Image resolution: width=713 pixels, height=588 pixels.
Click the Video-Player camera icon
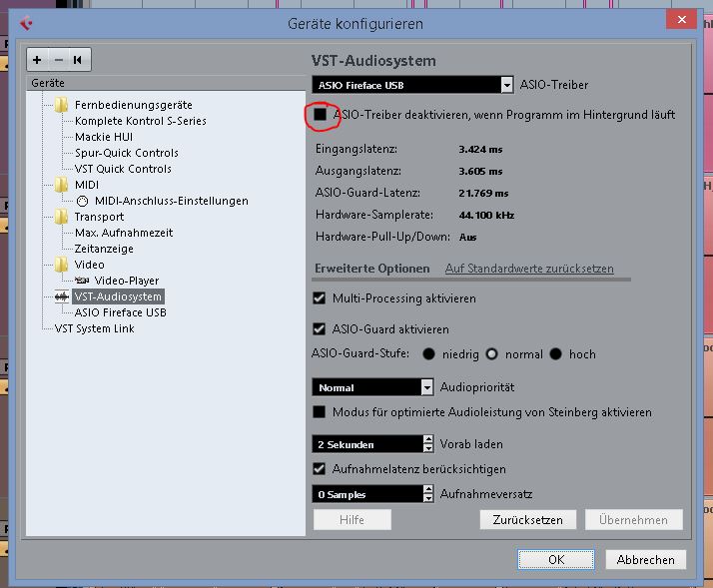pyautogui.click(x=82, y=281)
